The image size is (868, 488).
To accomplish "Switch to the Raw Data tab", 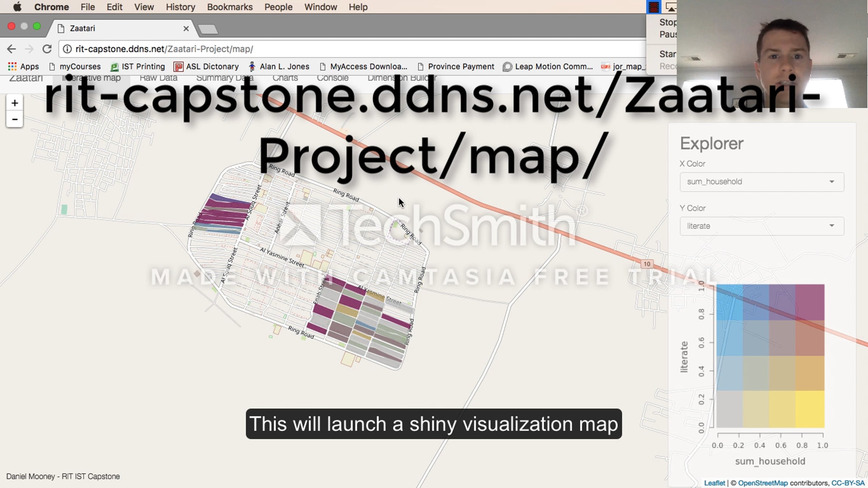I will (158, 78).
